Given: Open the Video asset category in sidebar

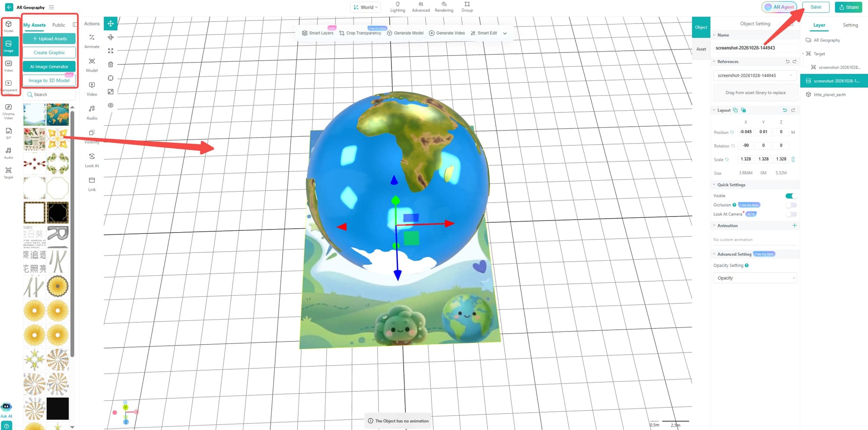Looking at the screenshot, I should tap(9, 66).
